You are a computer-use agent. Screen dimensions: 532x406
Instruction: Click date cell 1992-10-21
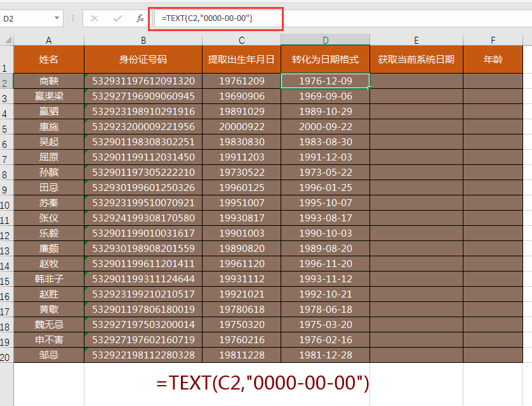pos(326,294)
